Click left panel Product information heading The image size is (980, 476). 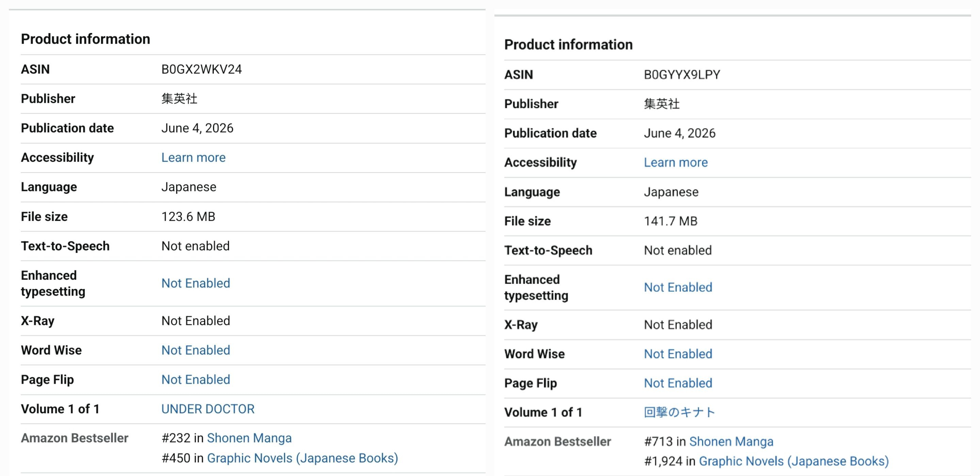click(x=86, y=39)
